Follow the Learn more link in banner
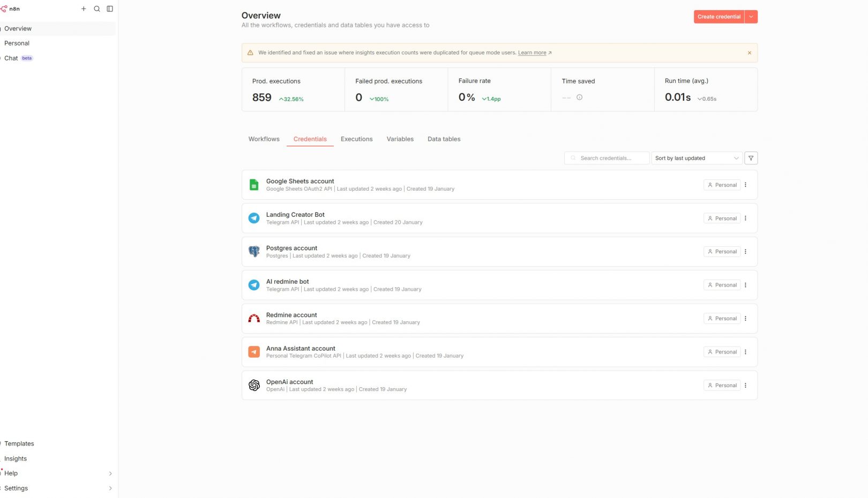The width and height of the screenshot is (868, 498). 532,53
